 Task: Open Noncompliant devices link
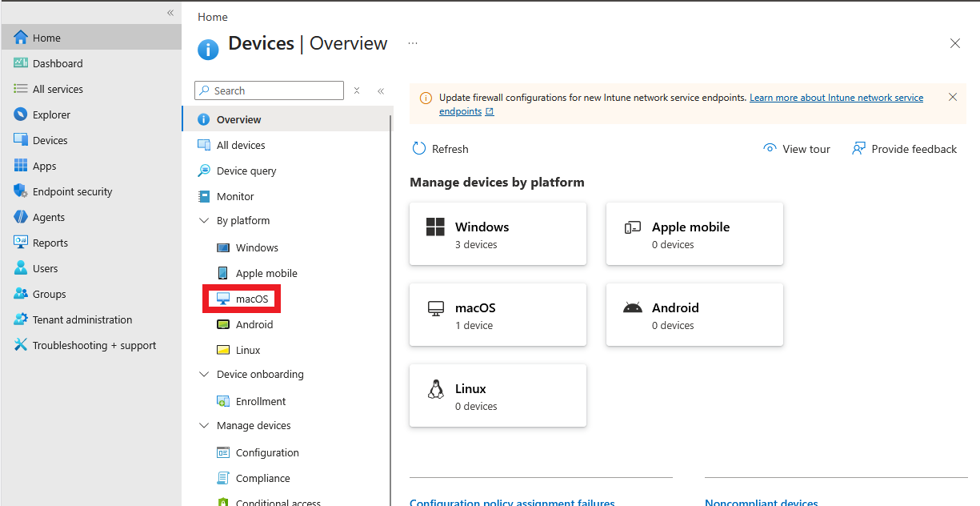tap(762, 502)
